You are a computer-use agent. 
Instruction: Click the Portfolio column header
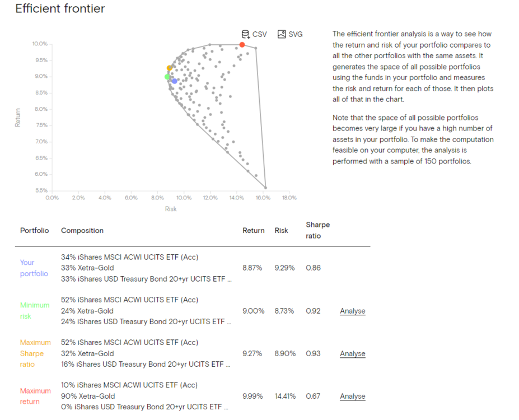point(34,230)
